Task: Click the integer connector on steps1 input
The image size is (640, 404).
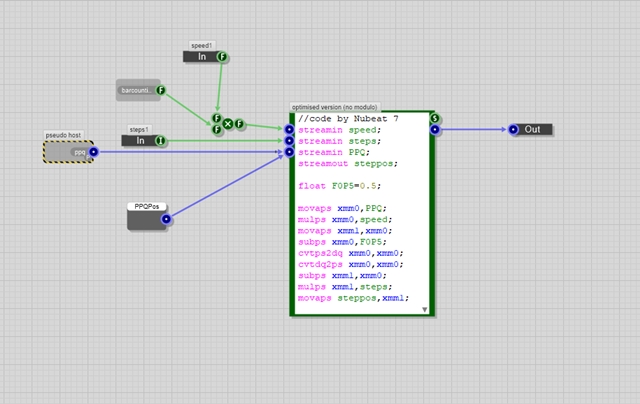Action: point(160,141)
